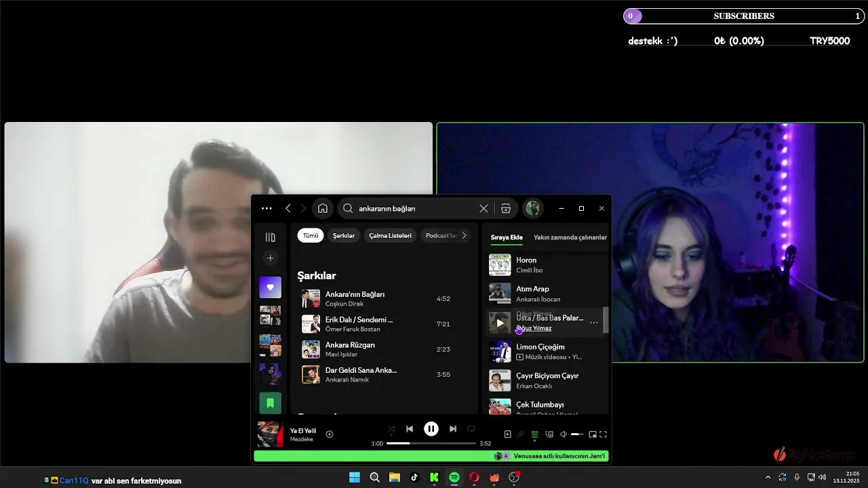Open the Kick app in taskbar

[x=434, y=477]
